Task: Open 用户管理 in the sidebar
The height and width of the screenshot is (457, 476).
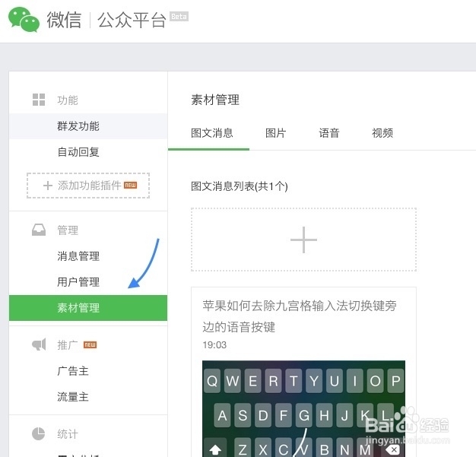Action: tap(88, 282)
